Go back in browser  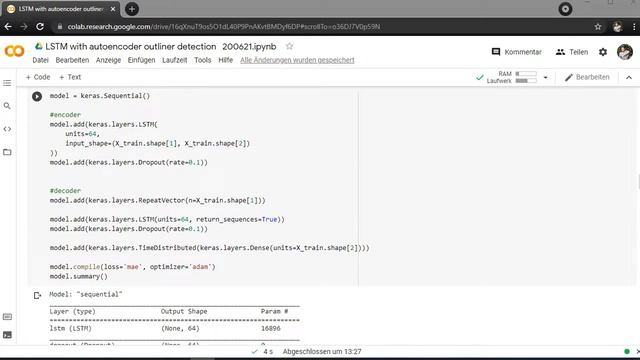tap(8, 27)
